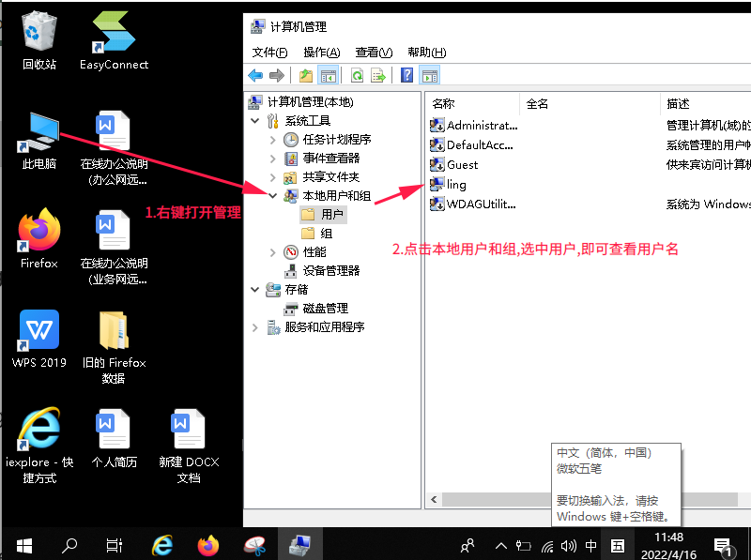Expand the 任务计划程序 tree node
751x560 pixels.
(x=273, y=140)
